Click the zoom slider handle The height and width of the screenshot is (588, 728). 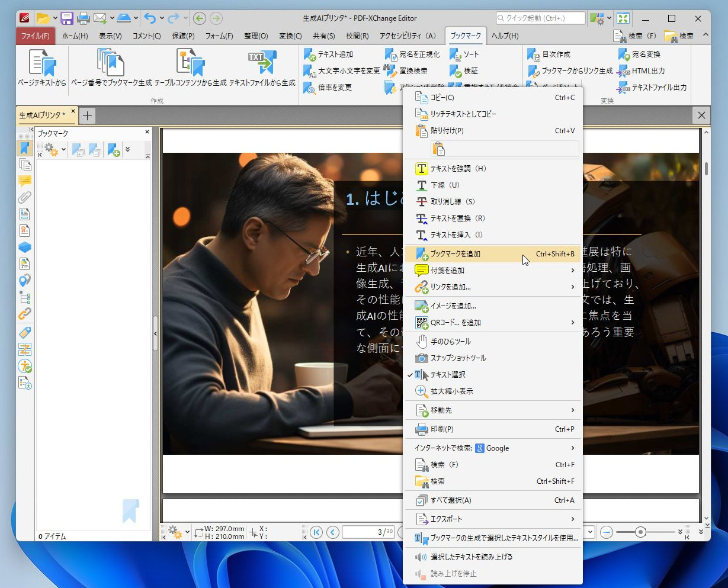point(640,532)
